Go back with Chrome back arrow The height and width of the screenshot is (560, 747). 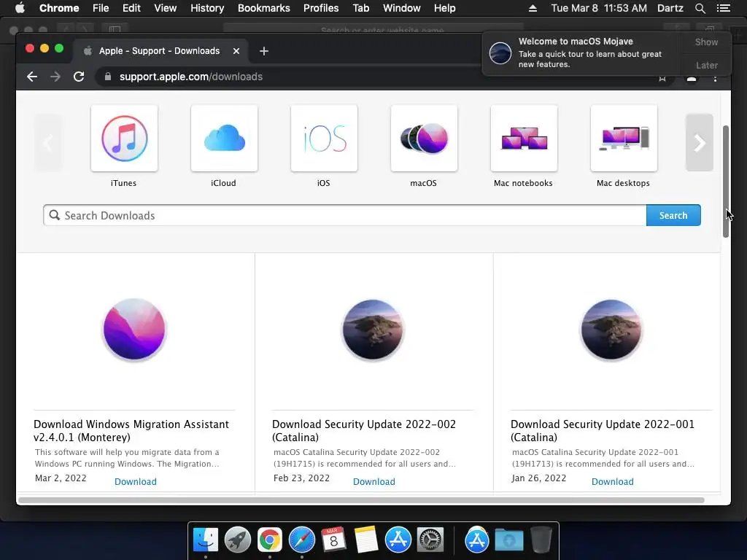pos(32,77)
